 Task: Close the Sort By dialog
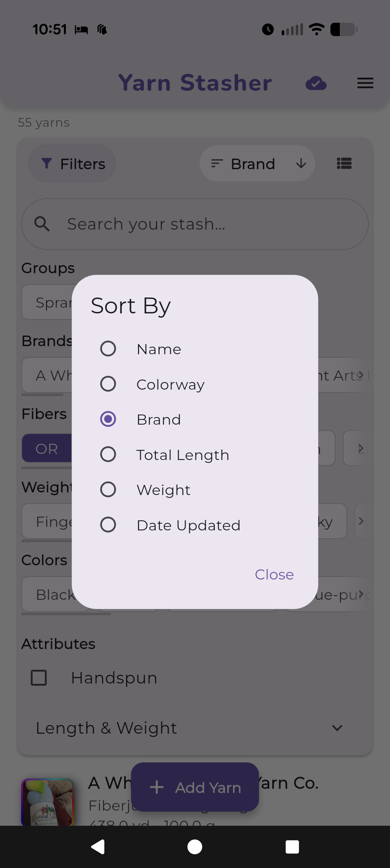274,574
